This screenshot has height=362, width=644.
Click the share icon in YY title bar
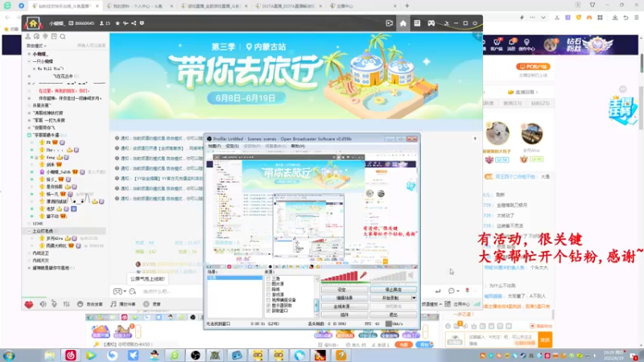click(134, 23)
